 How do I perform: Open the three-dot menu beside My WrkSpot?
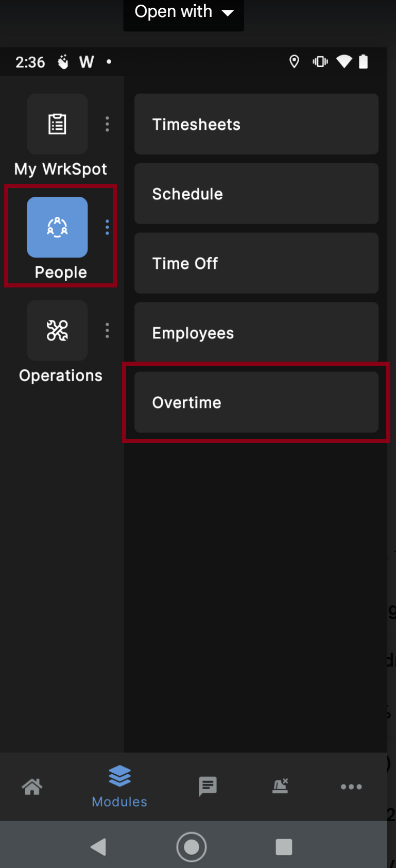[x=107, y=124]
